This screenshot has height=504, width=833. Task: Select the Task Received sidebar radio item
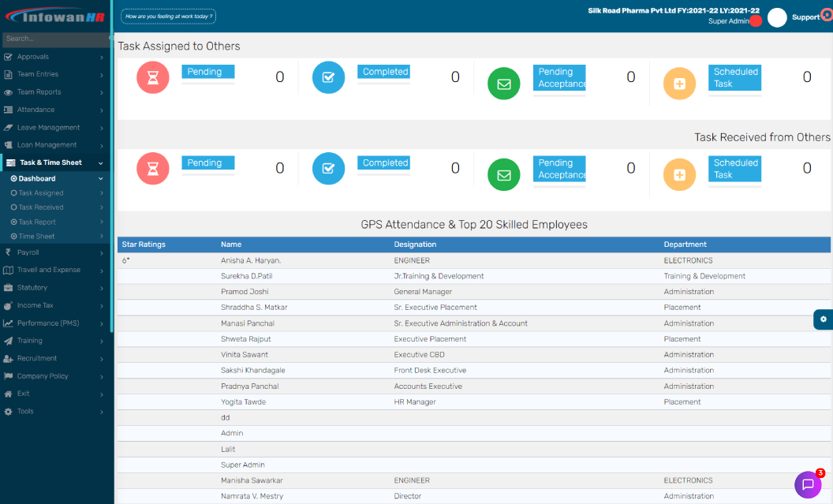point(41,207)
